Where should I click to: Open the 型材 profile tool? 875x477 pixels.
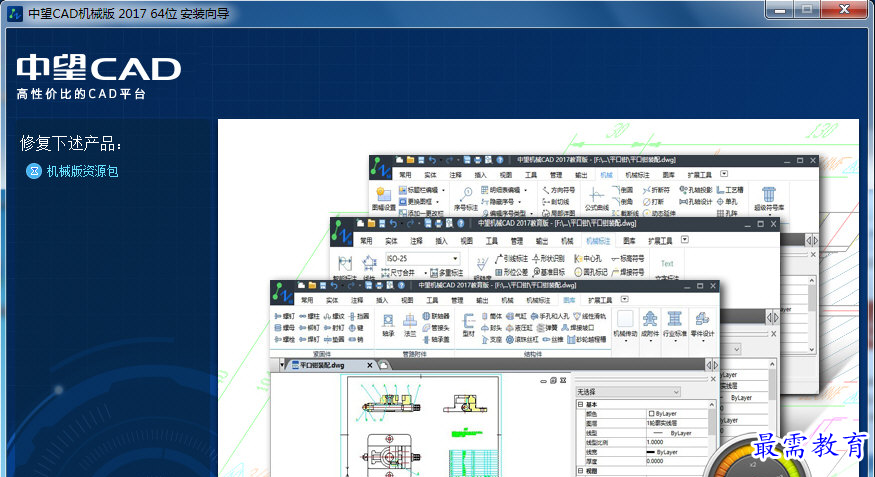point(469,325)
